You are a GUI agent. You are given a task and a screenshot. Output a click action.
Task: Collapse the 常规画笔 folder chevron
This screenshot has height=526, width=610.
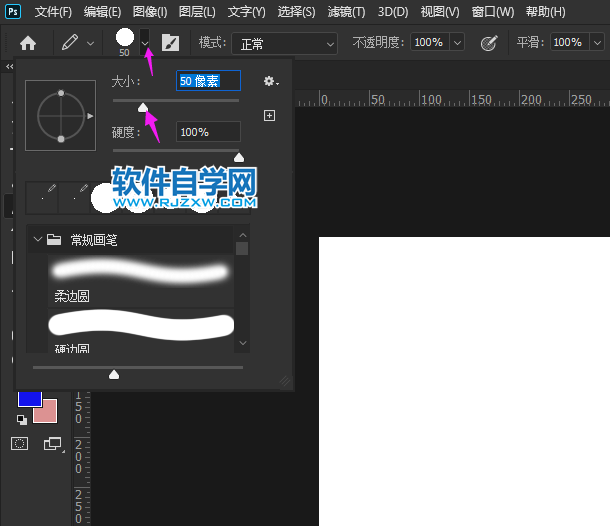pos(37,239)
